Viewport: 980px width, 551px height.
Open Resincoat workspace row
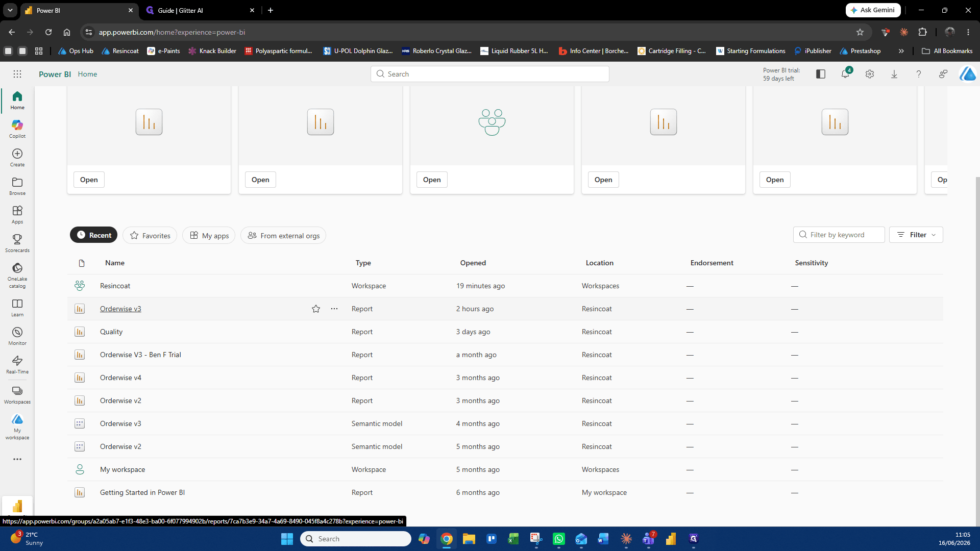(x=505, y=286)
